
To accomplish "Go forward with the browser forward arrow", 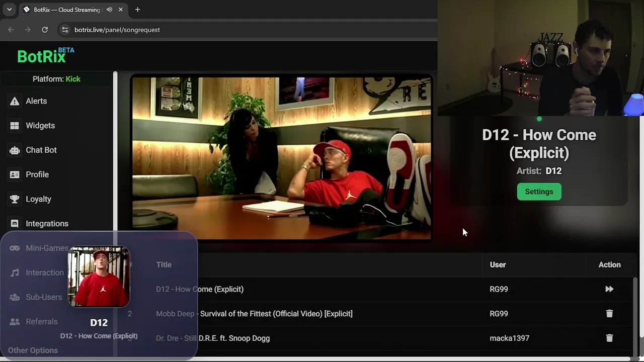I will coord(28,30).
